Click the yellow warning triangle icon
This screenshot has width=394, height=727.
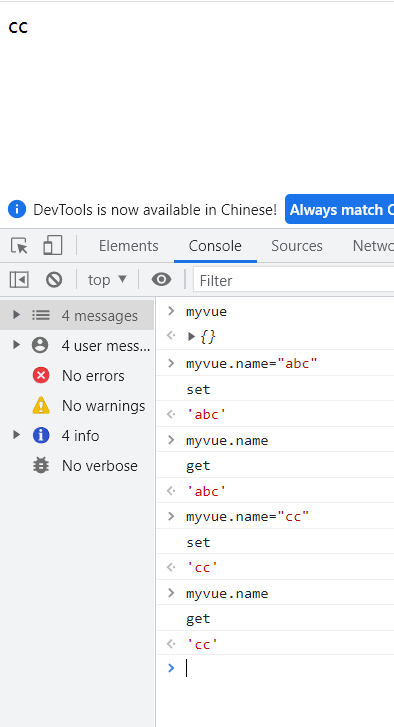point(41,405)
